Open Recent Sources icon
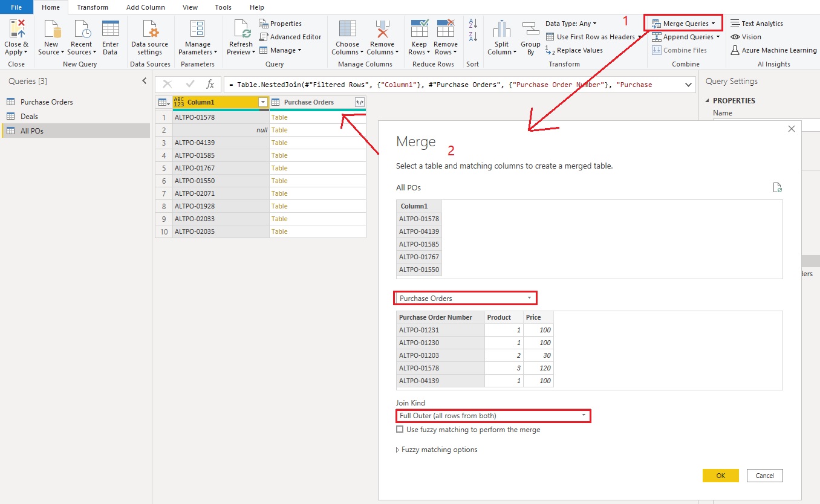820x504 pixels. point(82,29)
